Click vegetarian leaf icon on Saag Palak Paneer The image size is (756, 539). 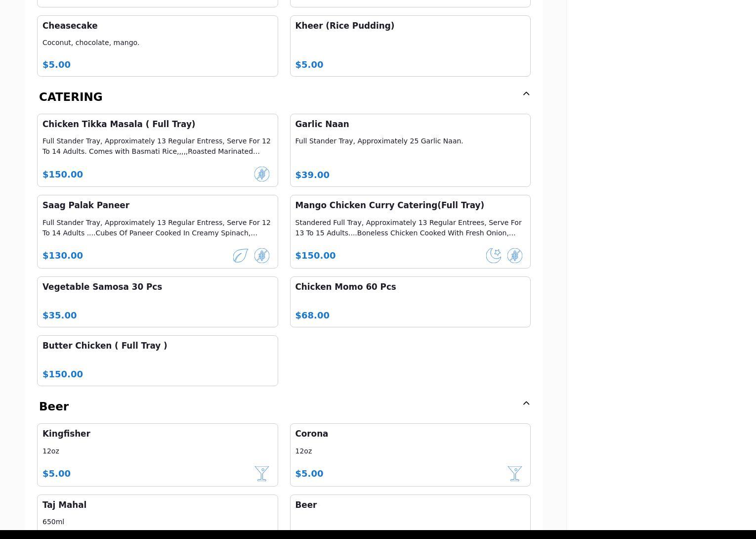[x=240, y=256]
